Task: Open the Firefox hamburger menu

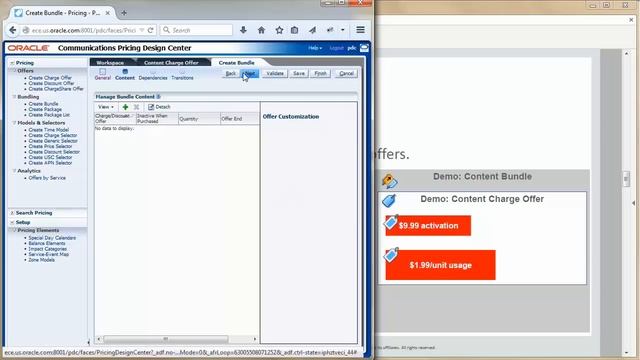Action: tap(360, 30)
